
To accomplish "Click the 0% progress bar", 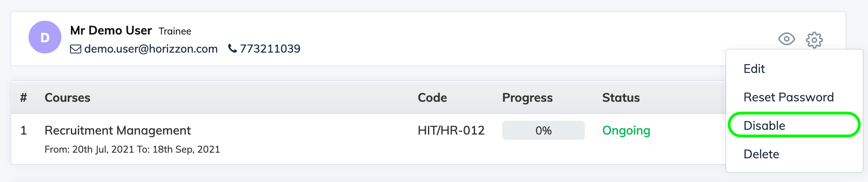I will 543,130.
